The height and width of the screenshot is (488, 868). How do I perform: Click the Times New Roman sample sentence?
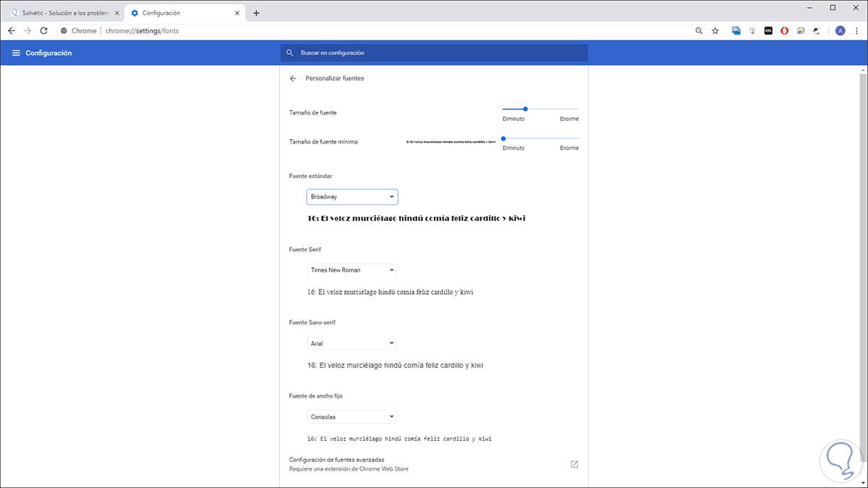click(391, 292)
